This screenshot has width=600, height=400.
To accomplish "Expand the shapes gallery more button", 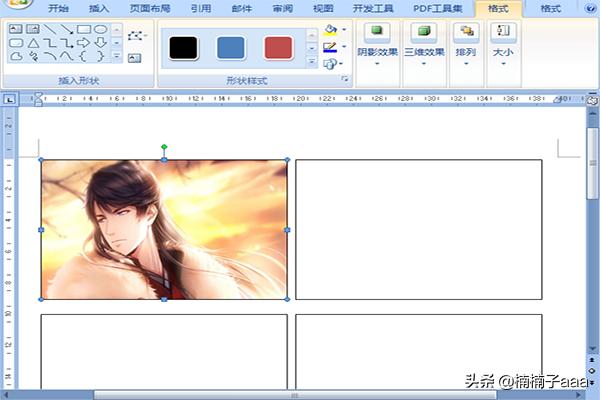I will tap(117, 56).
